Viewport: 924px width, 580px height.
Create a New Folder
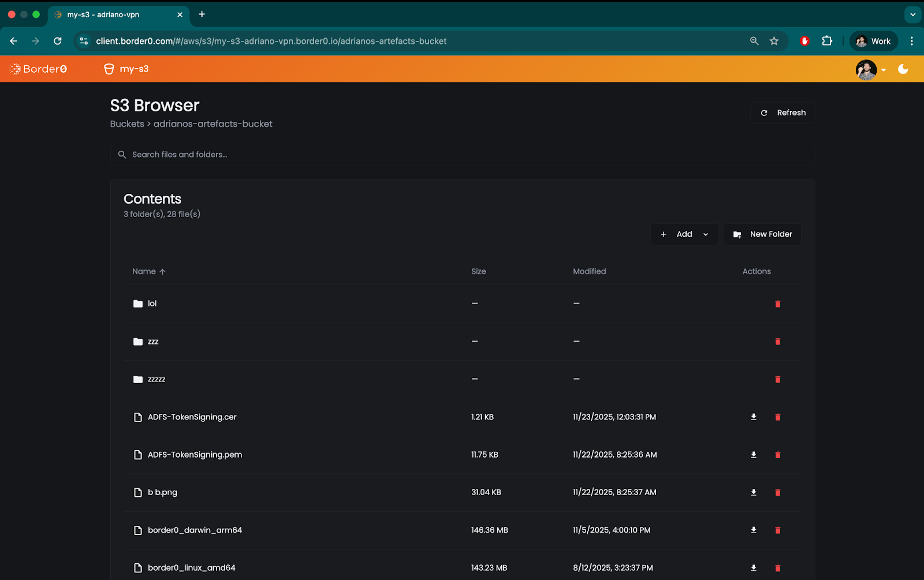pos(762,234)
